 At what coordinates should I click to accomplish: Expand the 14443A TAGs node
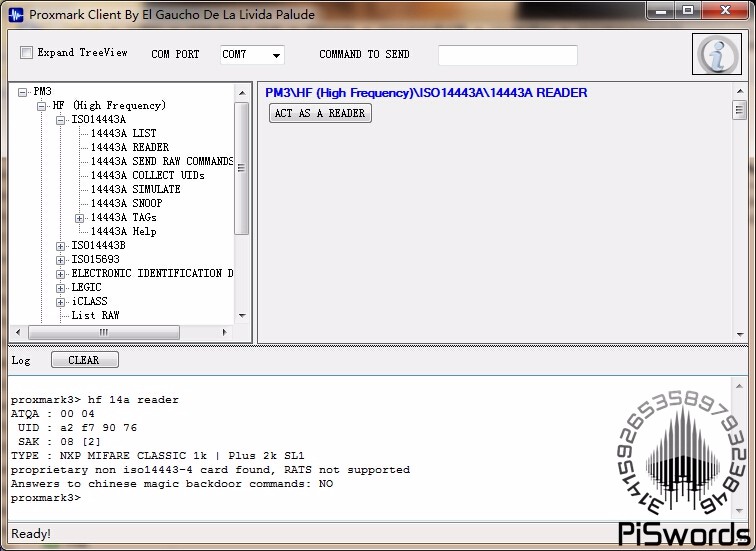(x=80, y=218)
